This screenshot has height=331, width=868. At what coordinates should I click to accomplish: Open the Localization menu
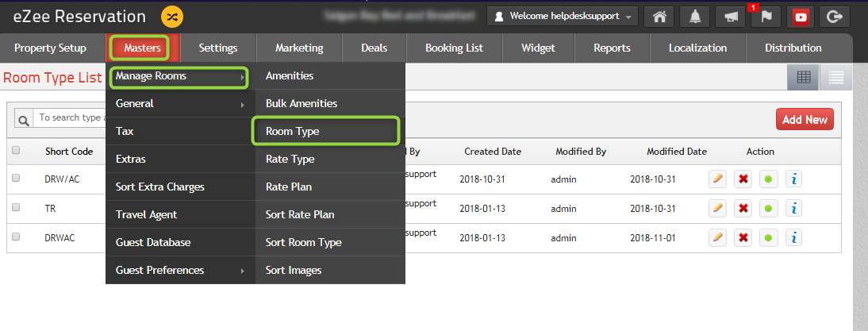697,48
